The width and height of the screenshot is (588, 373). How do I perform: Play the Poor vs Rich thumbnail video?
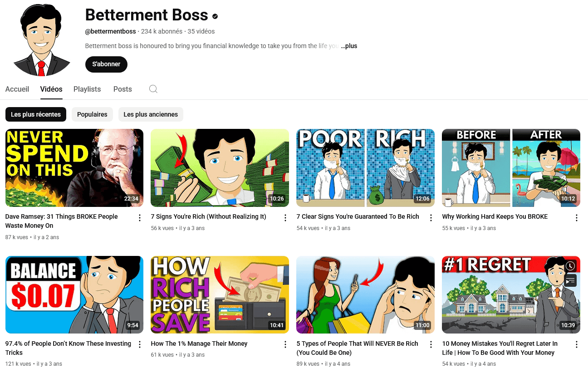tap(365, 168)
